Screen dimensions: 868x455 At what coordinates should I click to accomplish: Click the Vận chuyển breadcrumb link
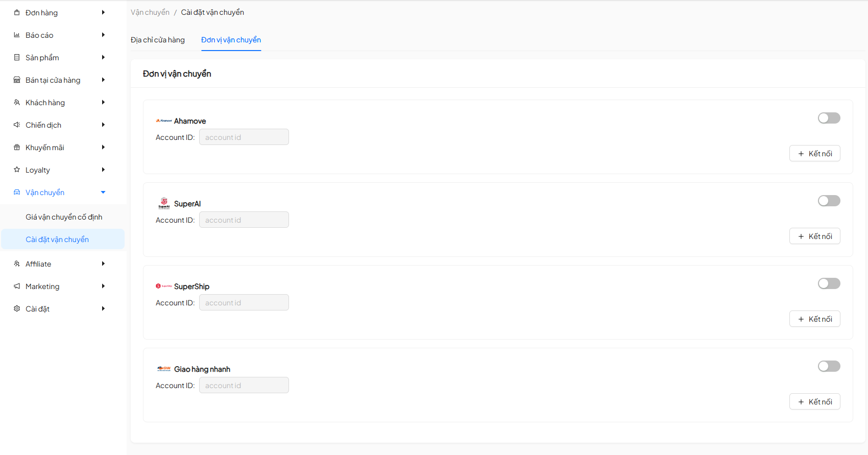click(x=150, y=12)
